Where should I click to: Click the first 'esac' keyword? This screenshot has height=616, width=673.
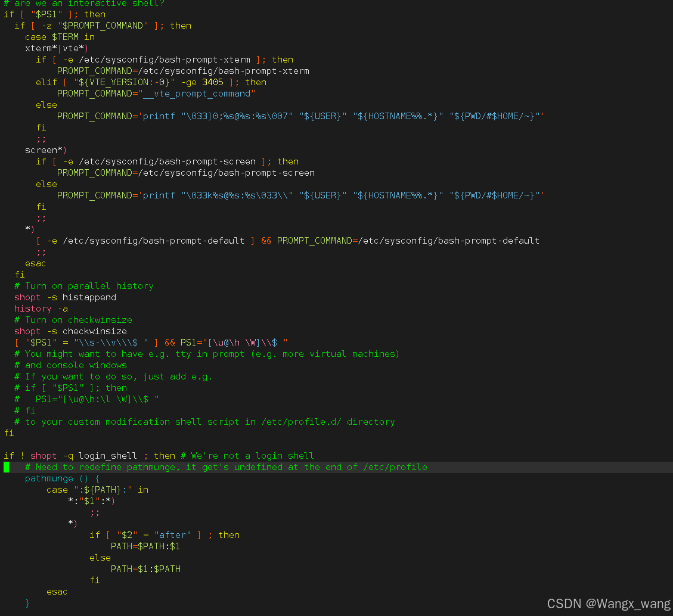pyautogui.click(x=35, y=263)
